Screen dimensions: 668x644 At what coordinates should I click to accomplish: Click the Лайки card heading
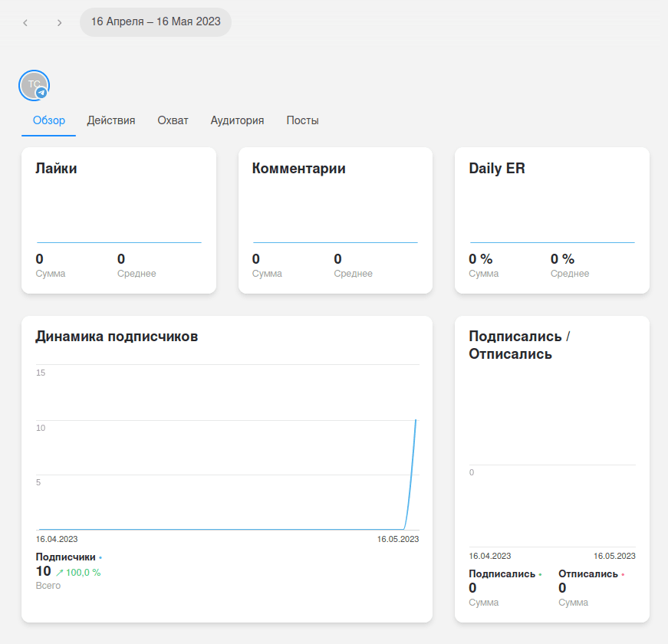[56, 169]
